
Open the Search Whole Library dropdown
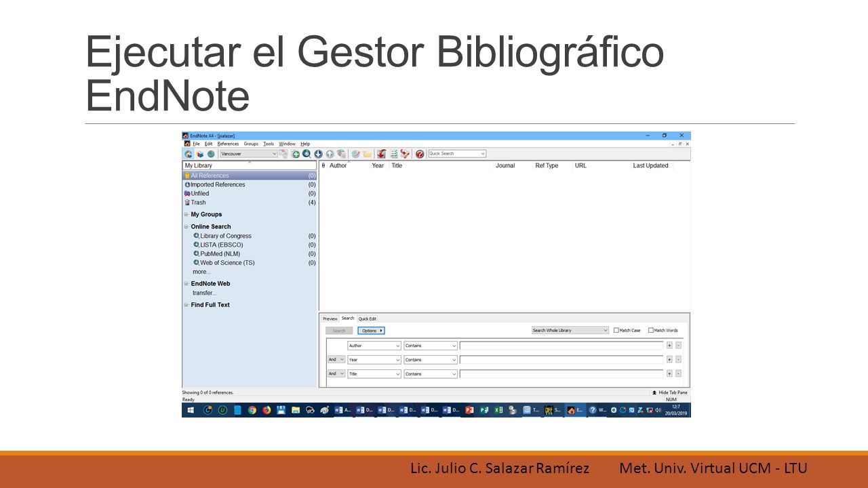[x=570, y=330]
